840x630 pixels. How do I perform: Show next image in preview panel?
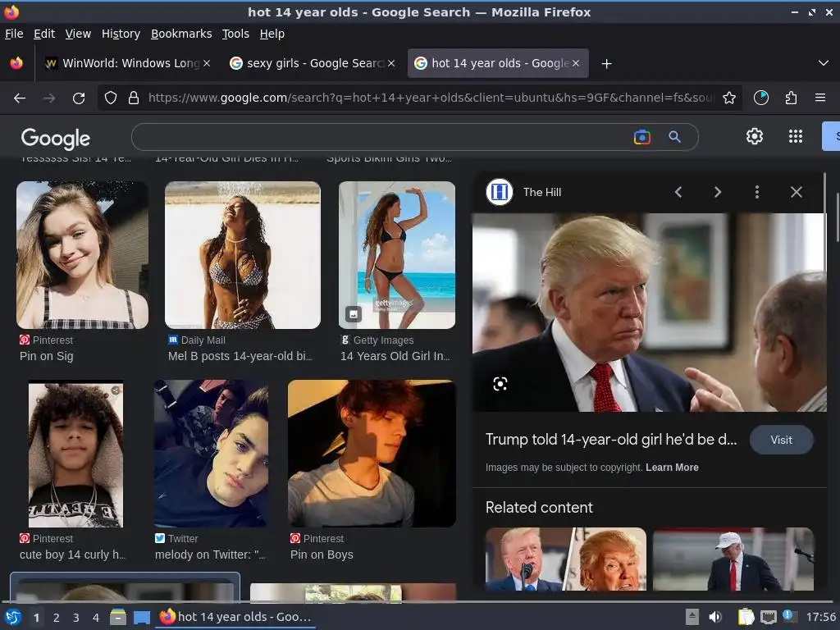pos(718,192)
